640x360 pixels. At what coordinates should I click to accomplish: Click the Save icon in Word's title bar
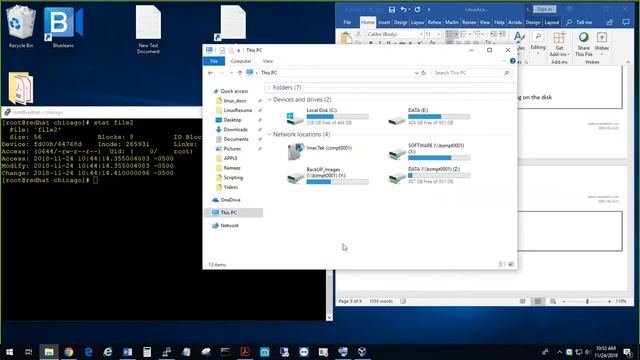(392, 9)
